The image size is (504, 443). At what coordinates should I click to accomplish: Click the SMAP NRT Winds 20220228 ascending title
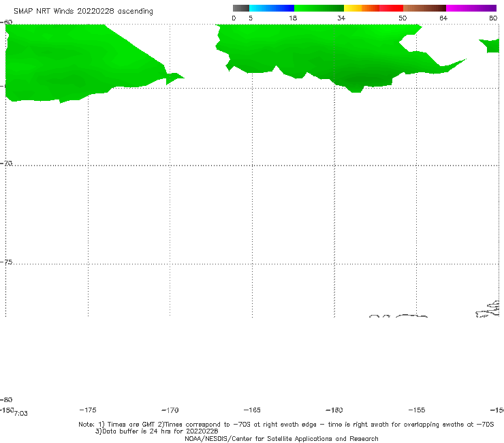pyautogui.click(x=83, y=11)
